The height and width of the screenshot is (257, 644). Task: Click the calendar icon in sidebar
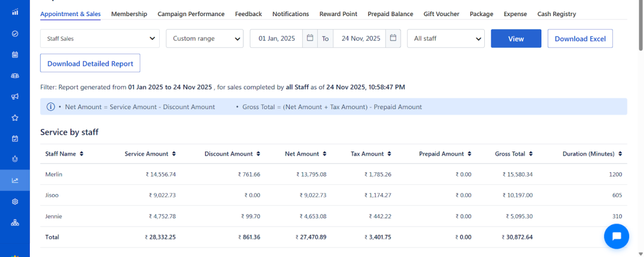15,54
